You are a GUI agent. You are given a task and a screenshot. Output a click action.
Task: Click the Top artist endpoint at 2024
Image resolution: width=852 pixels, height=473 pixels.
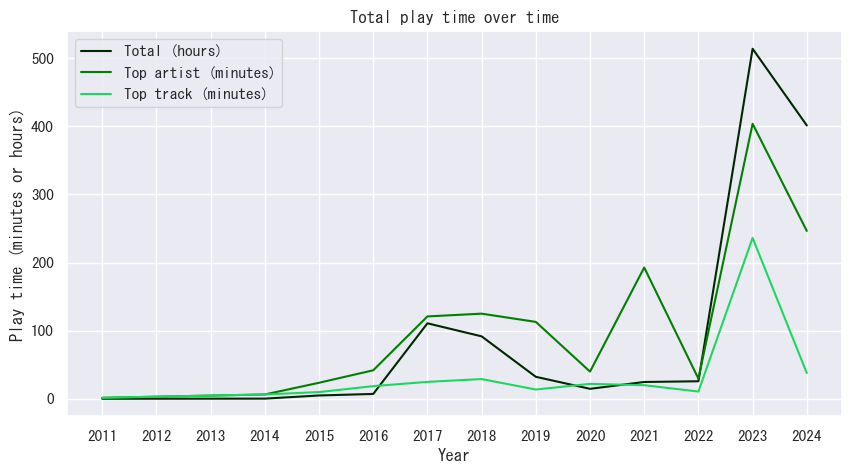[807, 231]
